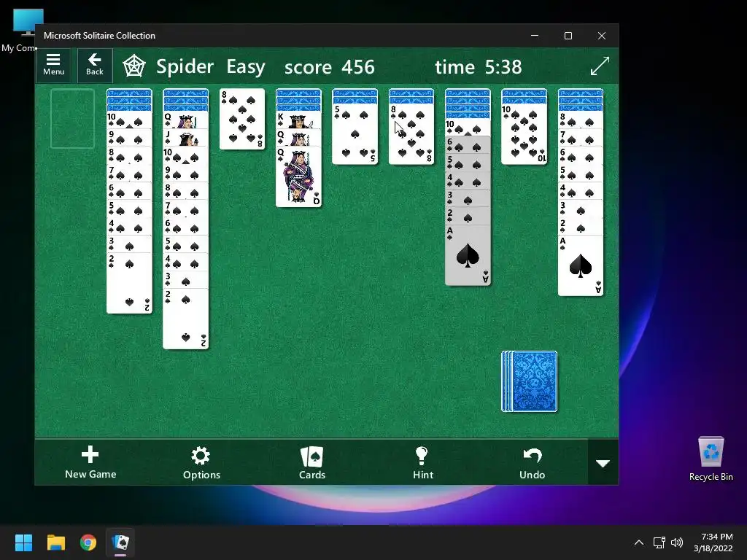
Task: Open the Menu hamburger button
Action: (53, 65)
